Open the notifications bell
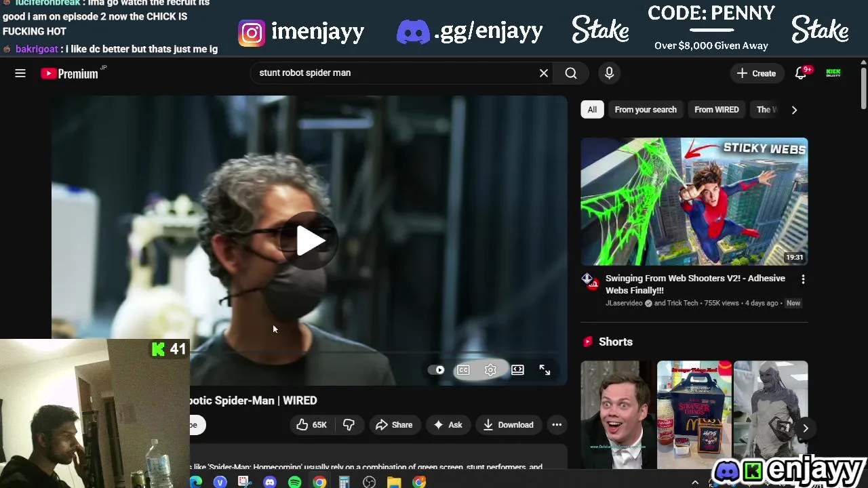The height and width of the screenshot is (488, 868). (x=801, y=73)
